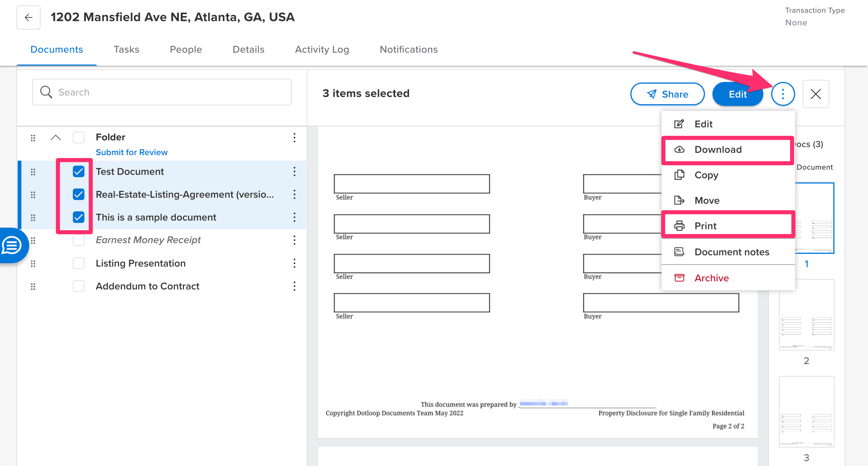Click the back arrow to leave the loop

(x=28, y=17)
